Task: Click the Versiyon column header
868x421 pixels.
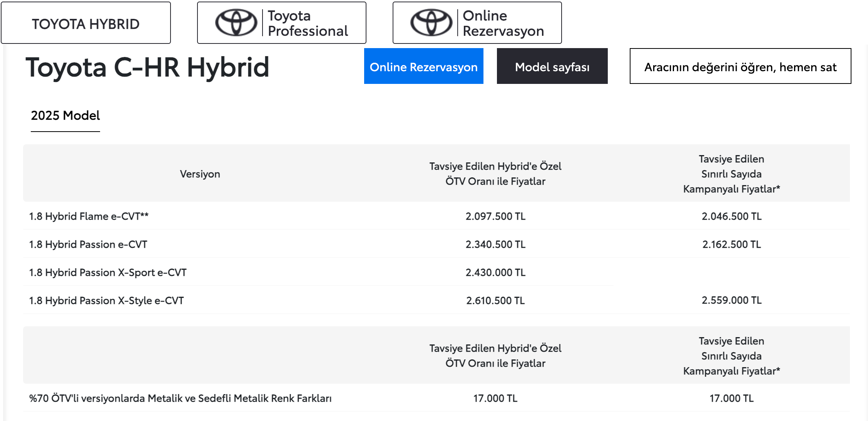Action: [200, 174]
